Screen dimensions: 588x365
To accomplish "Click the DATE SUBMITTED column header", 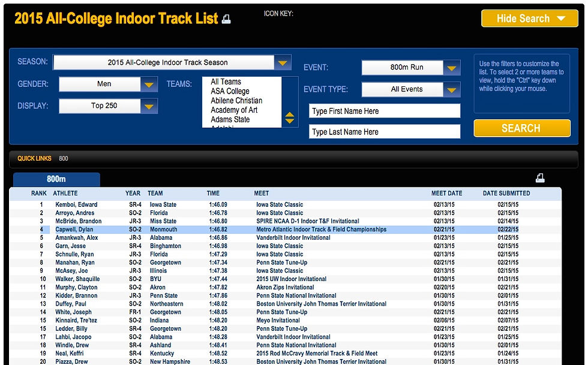I will click(x=506, y=194).
